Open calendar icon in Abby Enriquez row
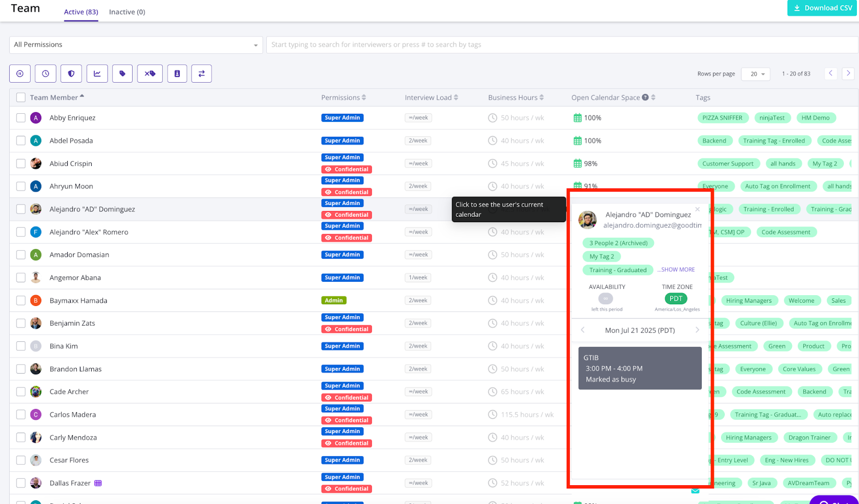 coord(578,118)
